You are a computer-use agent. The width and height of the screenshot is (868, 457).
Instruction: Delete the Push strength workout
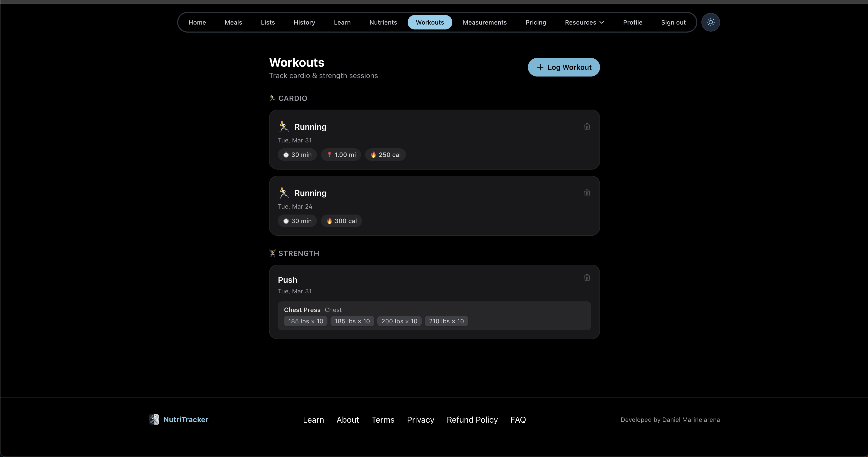[587, 278]
